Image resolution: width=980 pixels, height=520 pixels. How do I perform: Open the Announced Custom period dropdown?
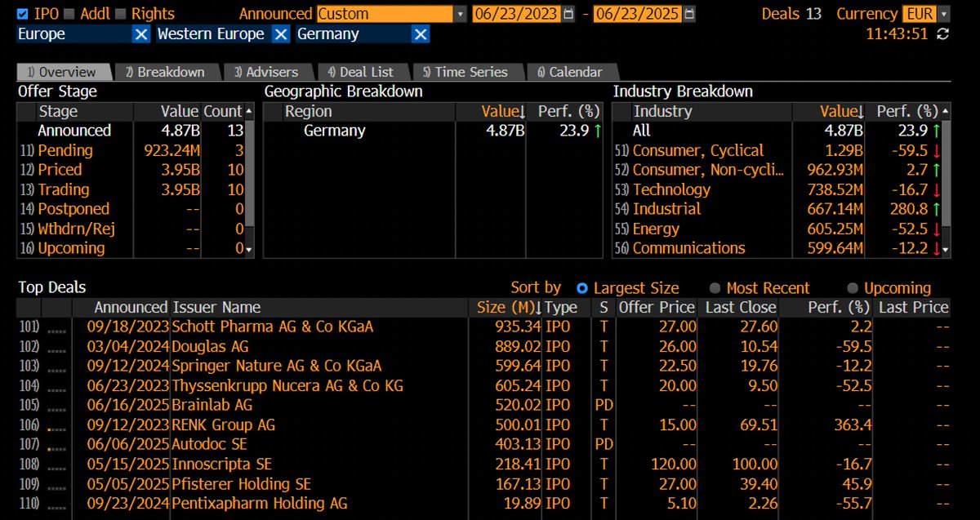(461, 14)
